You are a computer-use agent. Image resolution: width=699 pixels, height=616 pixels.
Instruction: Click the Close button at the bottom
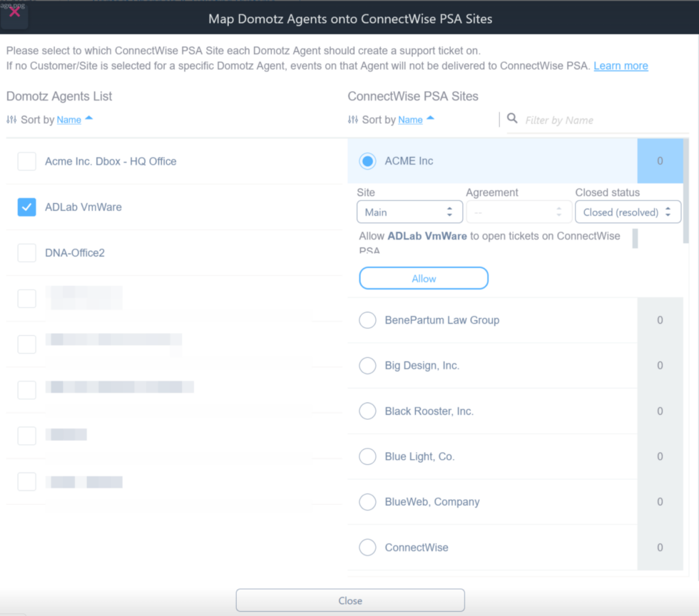tap(349, 600)
